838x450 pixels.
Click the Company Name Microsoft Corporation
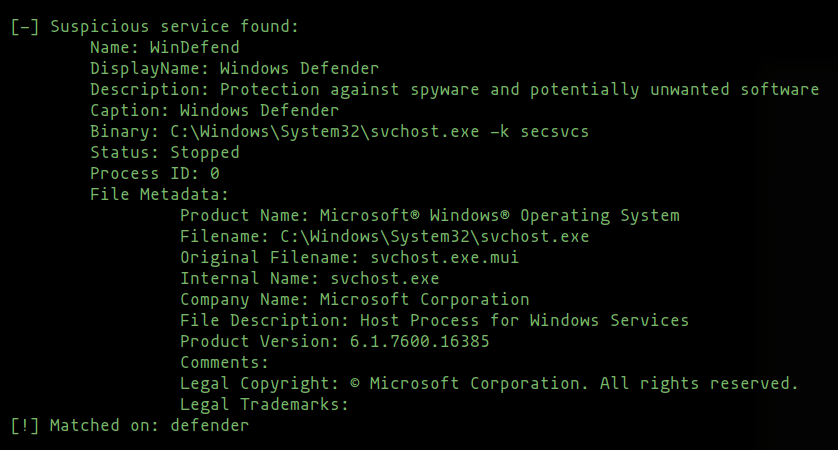tap(424, 300)
